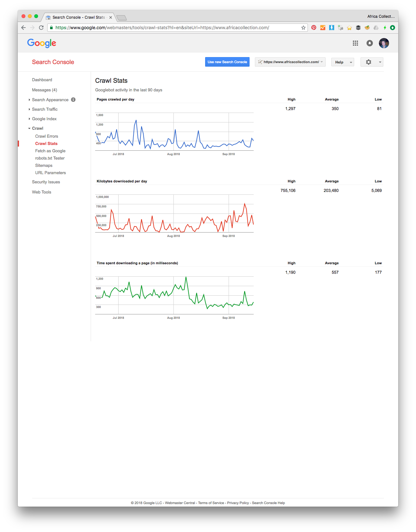
Task: Click the settings gear icon
Action: point(368,62)
